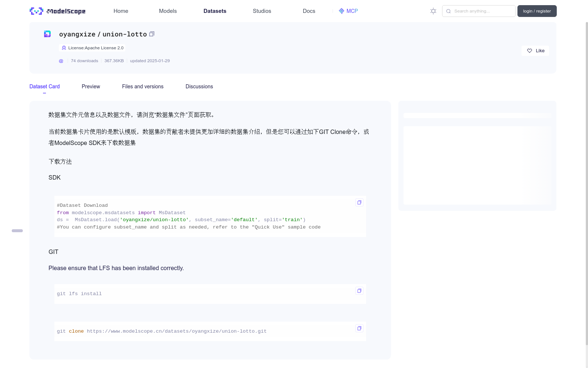This screenshot has width=588, height=368.
Task: Open the Home menu item
Action: [121, 11]
